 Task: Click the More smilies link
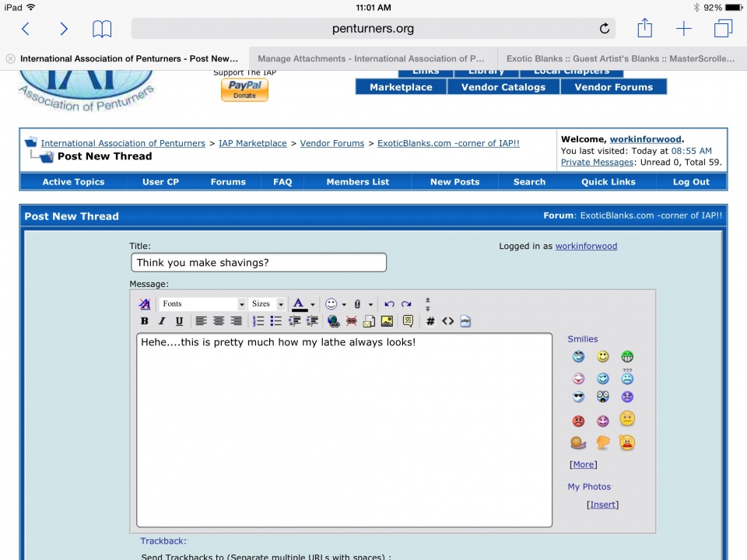(x=584, y=464)
